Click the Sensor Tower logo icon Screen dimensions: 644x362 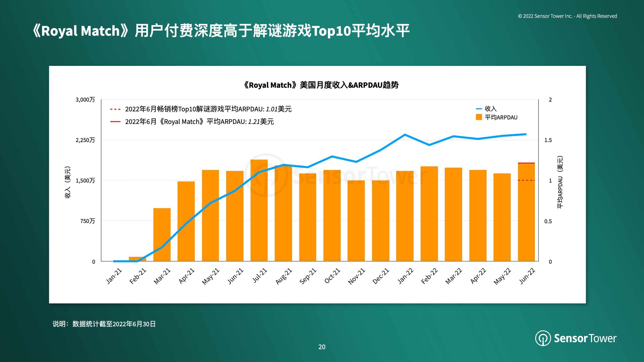(x=543, y=338)
